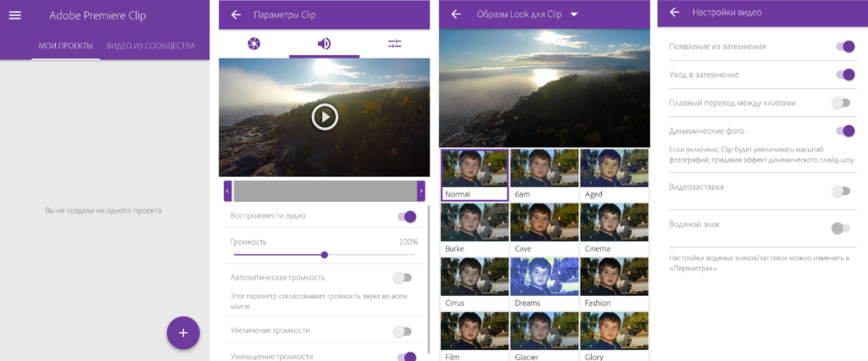Turn on Водяной знак toggle

tap(841, 228)
